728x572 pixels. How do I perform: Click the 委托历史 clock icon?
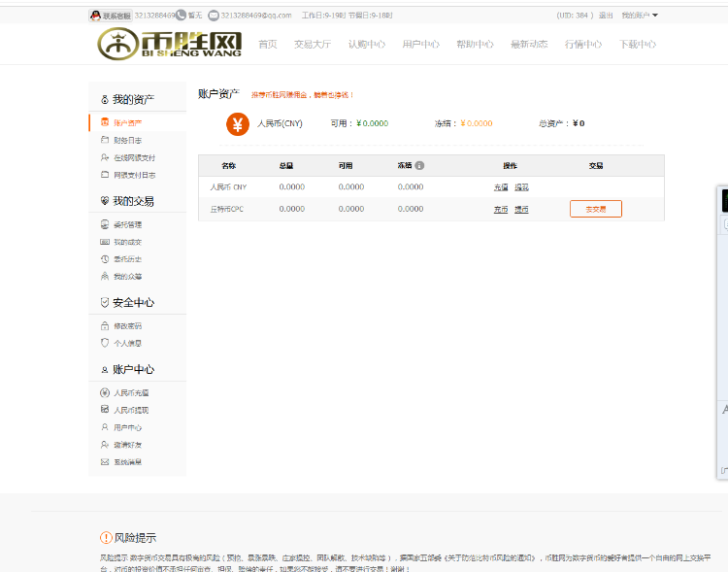click(105, 259)
